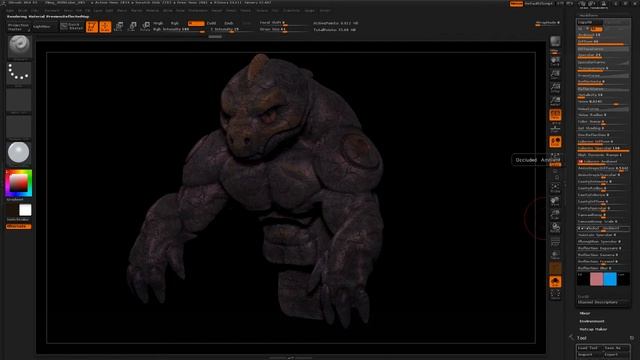Screen dimensions: 640x360
Task: Open the material sphere picker
Action: [19, 153]
